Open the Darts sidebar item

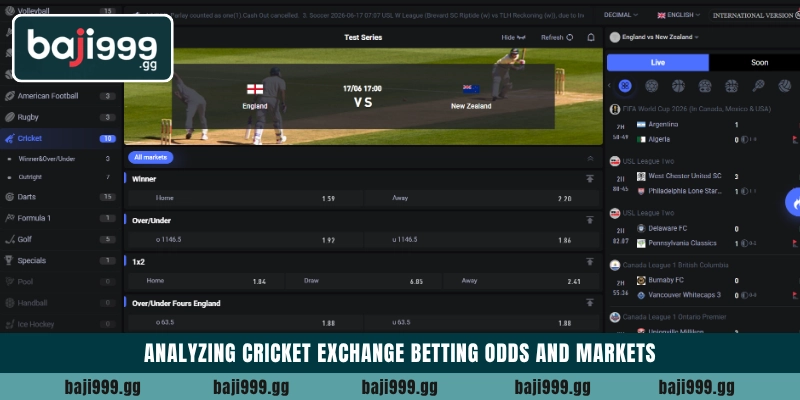(x=61, y=197)
